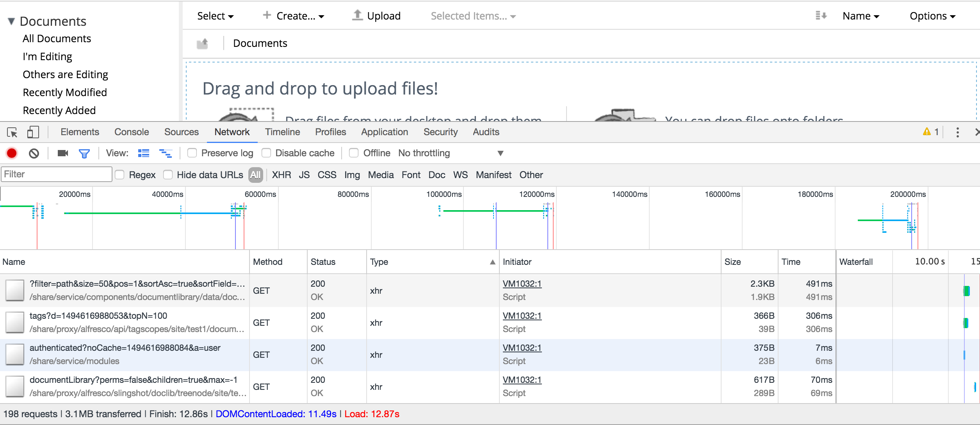Select the inspect element pointer icon

click(x=12, y=132)
